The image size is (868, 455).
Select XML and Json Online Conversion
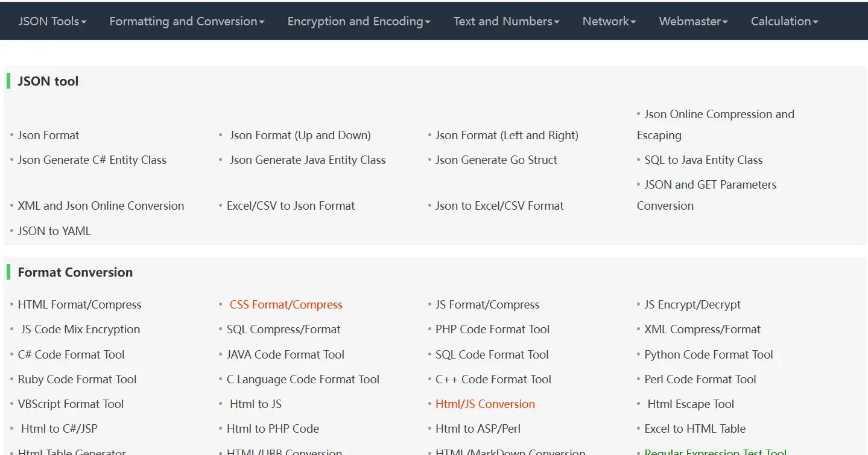[x=100, y=206]
